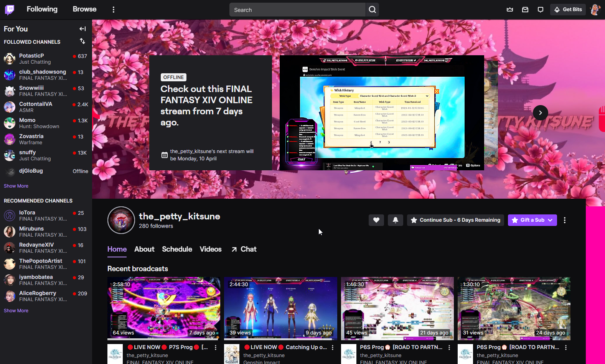
Task: Click Genshin Impact game icon under broadcast
Action: point(232,354)
